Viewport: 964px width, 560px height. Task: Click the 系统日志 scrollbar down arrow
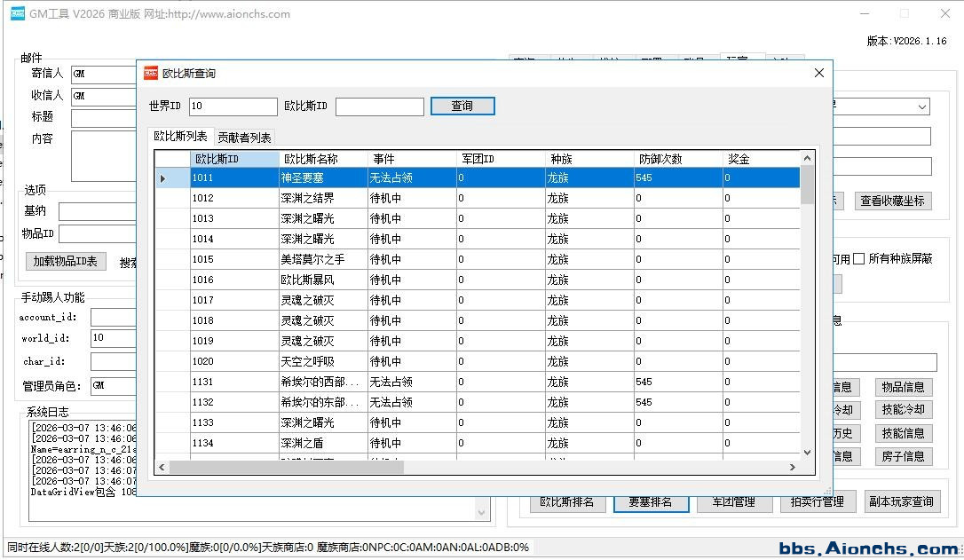483,512
